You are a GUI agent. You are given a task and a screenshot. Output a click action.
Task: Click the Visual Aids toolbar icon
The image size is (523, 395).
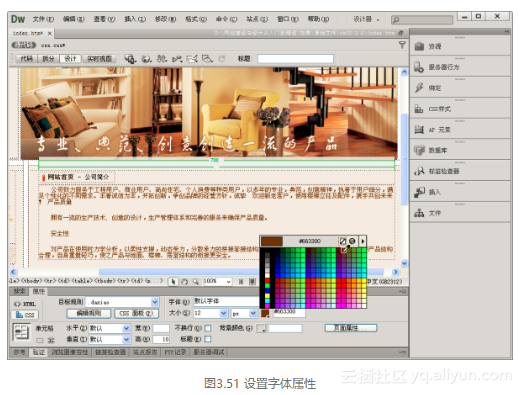pos(207,59)
